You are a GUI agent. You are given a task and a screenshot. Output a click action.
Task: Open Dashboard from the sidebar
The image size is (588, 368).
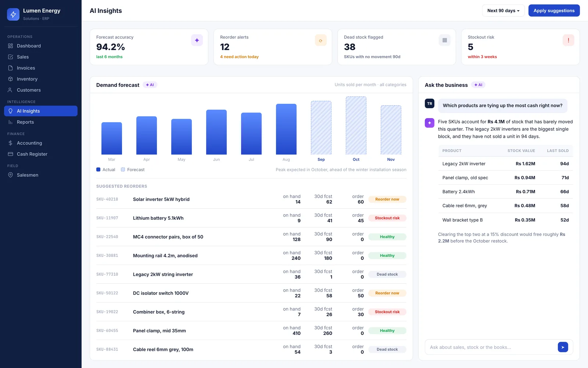tap(41, 46)
